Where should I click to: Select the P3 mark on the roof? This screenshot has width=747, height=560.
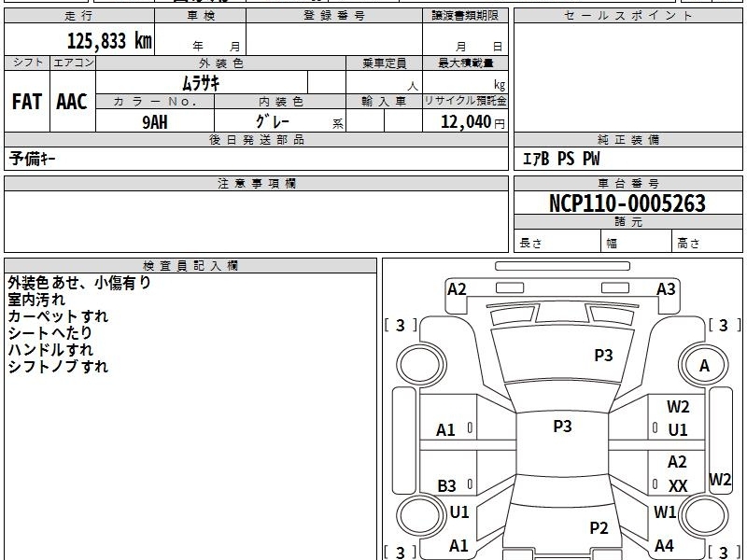[562, 427]
